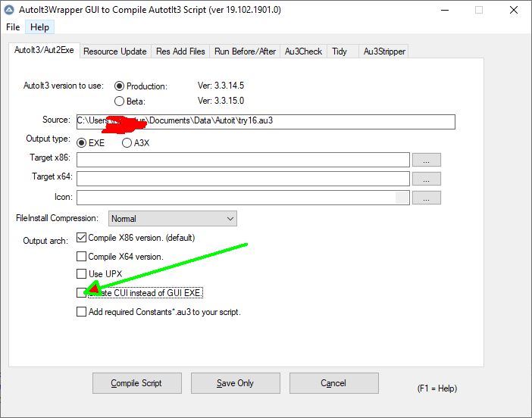Switch to the Resource Update tab
This screenshot has height=418, width=532.
coord(115,51)
